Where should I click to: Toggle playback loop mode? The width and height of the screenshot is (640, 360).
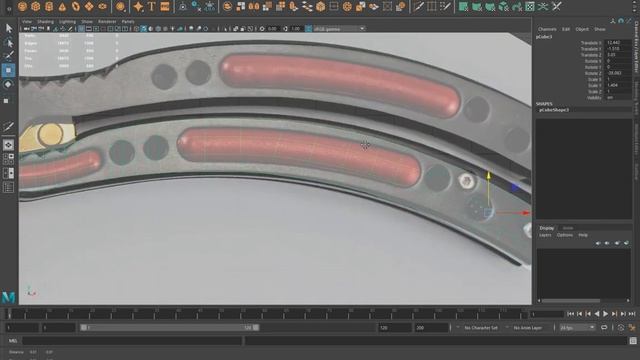pos(604,328)
